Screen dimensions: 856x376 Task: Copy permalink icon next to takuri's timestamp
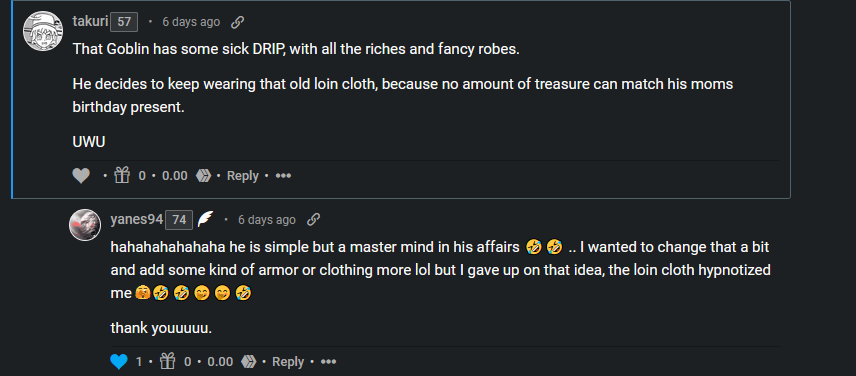click(237, 22)
